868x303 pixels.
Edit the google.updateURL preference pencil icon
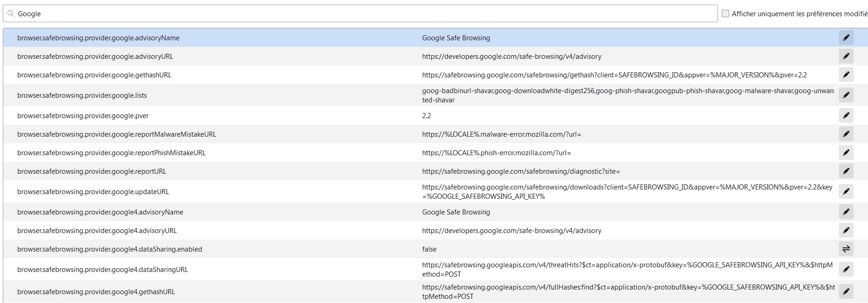click(x=846, y=191)
